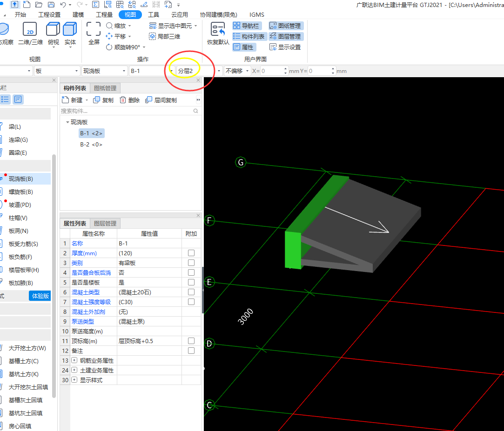Click 复制 copy component button

click(x=103, y=100)
